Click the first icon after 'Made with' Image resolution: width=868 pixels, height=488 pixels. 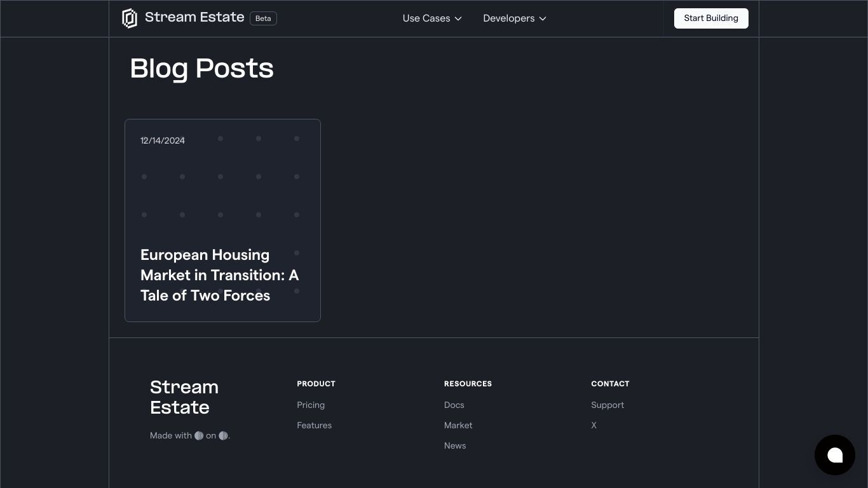[199, 436]
